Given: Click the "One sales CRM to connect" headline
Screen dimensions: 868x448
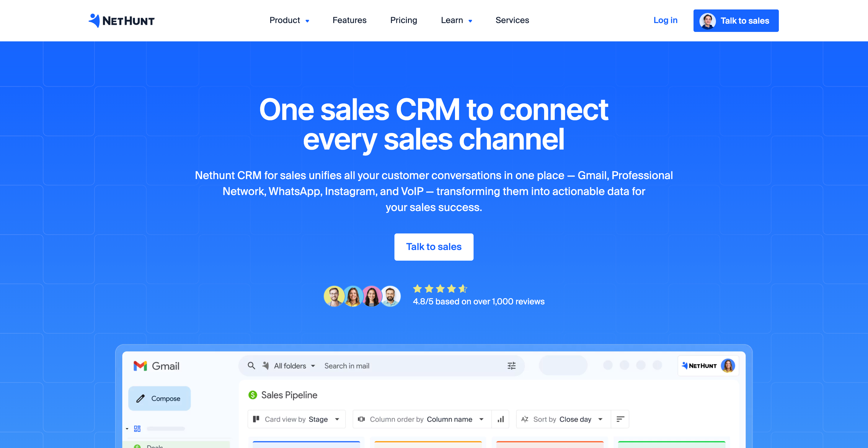Looking at the screenshot, I should pos(434,109).
